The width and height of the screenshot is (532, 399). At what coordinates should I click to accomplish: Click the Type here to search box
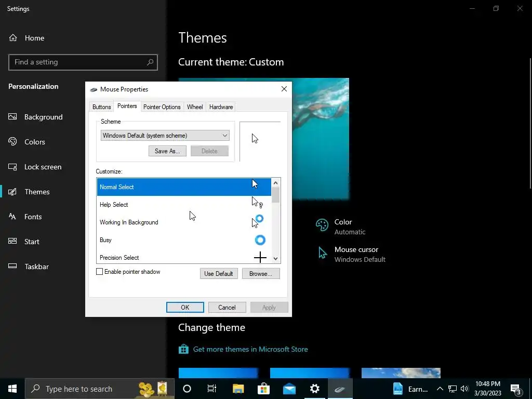[x=99, y=389]
